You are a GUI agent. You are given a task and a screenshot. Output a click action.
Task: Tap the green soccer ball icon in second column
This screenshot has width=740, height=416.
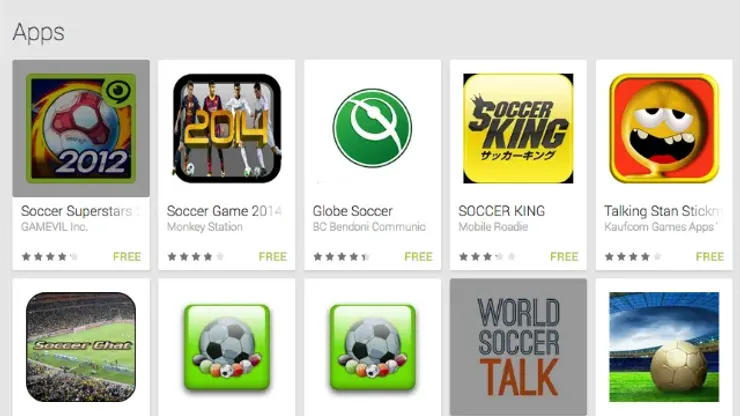click(227, 347)
